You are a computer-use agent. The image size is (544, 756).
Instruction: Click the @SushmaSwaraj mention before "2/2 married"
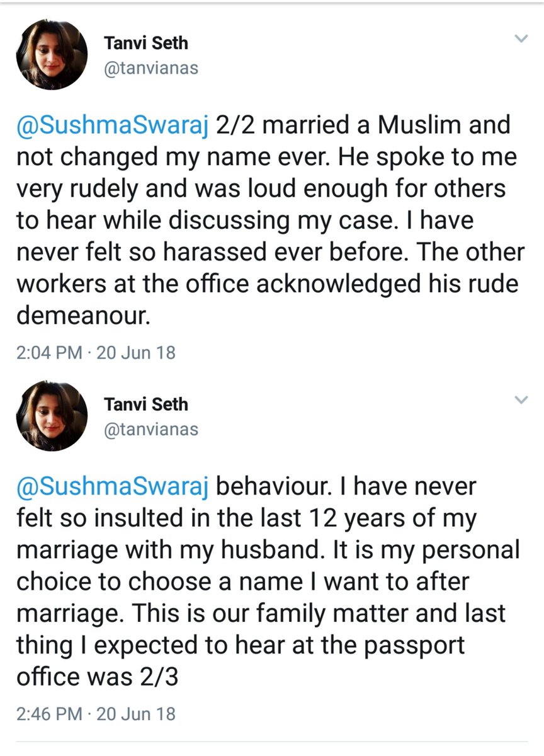(114, 127)
